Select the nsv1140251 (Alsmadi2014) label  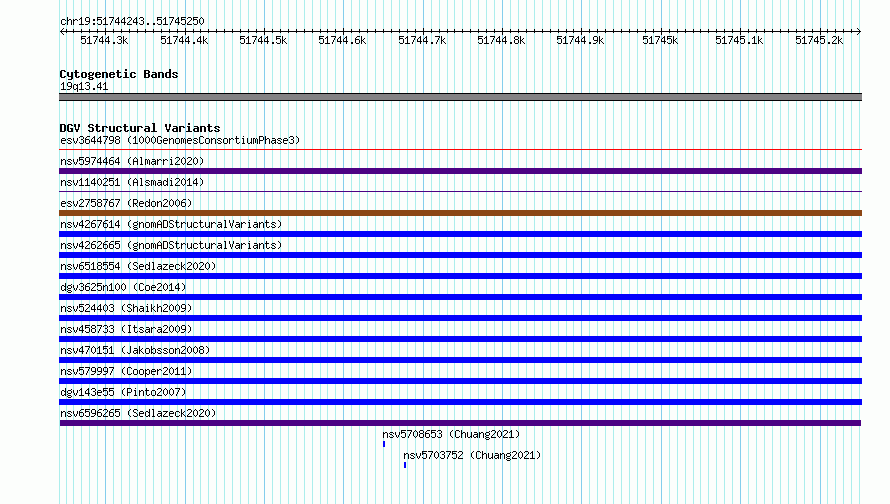(x=132, y=182)
